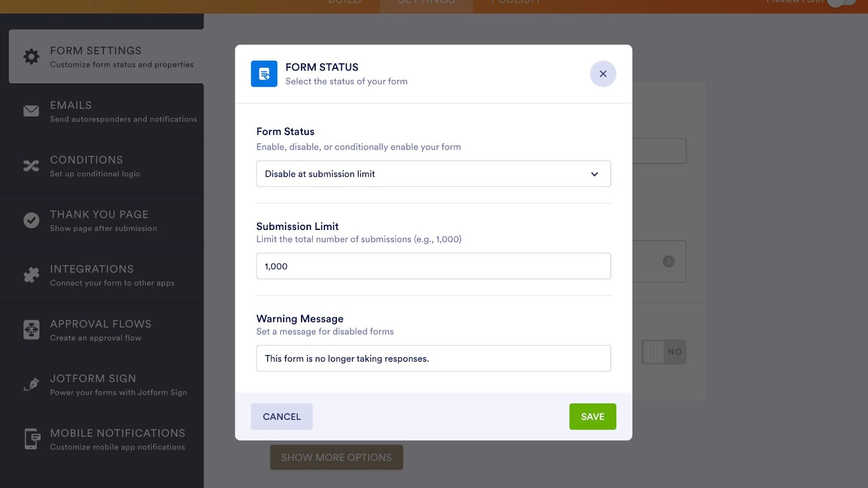This screenshot has height=488, width=868.
Task: Click the Jotform Sign pen icon
Action: pos(31,384)
